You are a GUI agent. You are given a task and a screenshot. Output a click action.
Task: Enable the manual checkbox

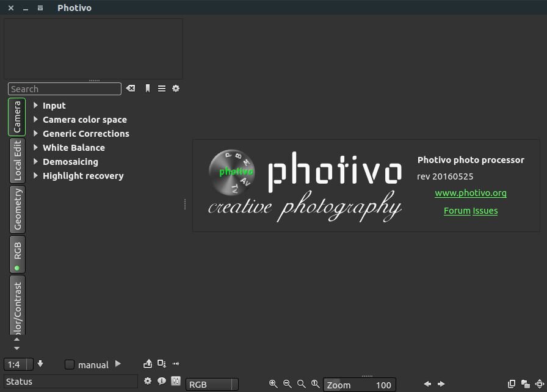point(70,365)
